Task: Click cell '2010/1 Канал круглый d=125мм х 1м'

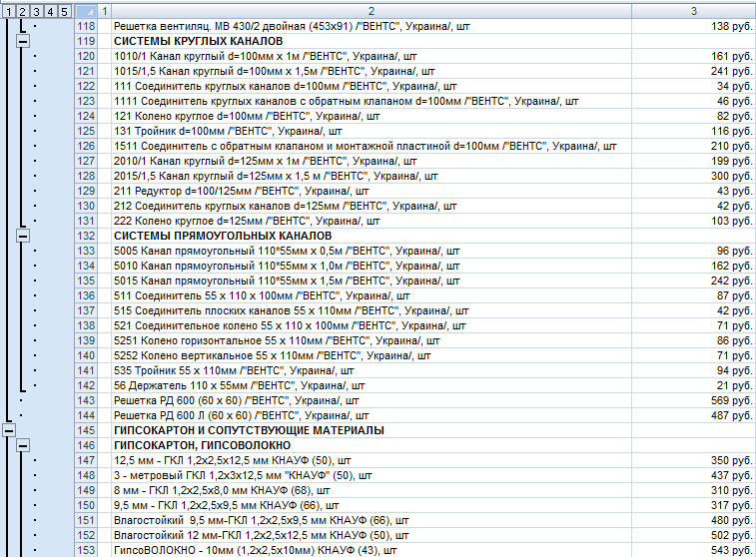Action: pyautogui.click(x=372, y=161)
